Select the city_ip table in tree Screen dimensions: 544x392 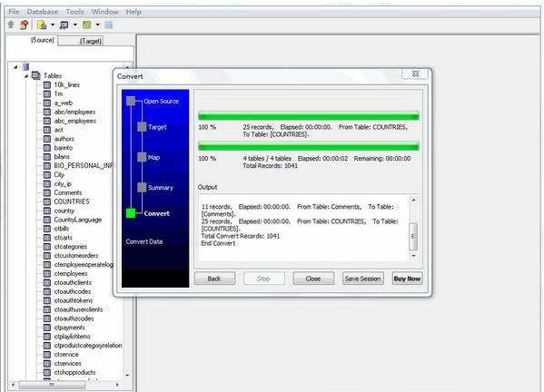[x=63, y=183]
